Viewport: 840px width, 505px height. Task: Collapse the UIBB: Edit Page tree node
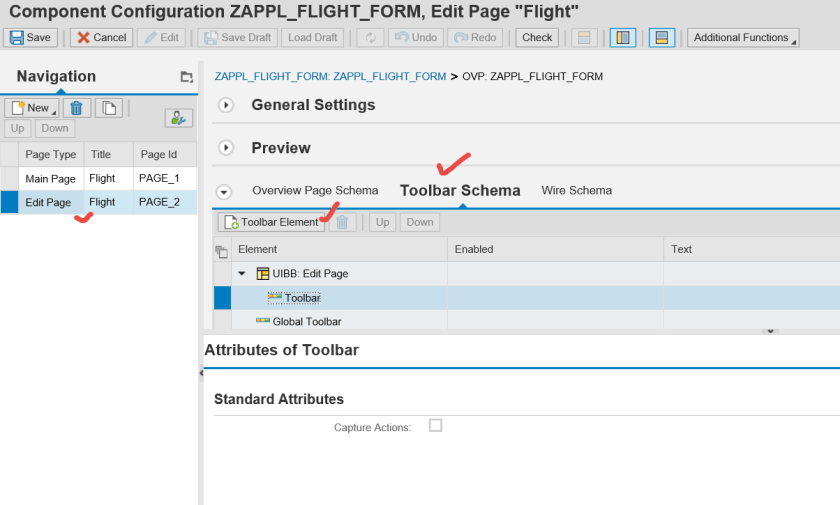pyautogui.click(x=241, y=273)
